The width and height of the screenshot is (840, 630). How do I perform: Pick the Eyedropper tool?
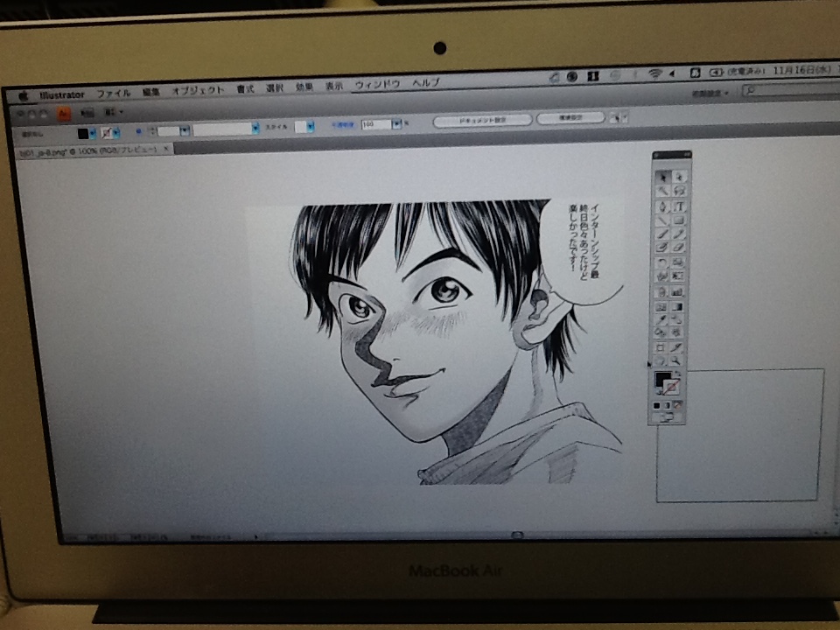(x=661, y=319)
